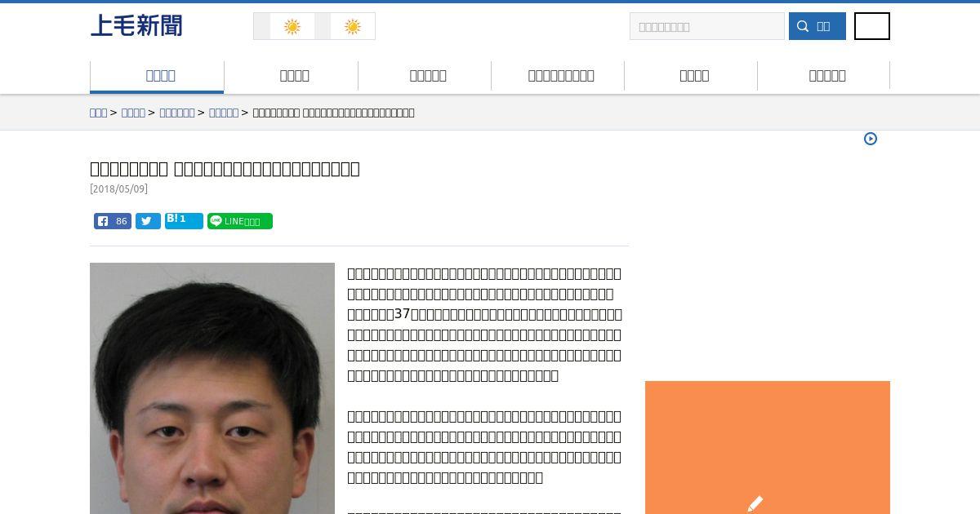Click the blue search button with magnifier
This screenshot has height=514, width=980.
817,26
